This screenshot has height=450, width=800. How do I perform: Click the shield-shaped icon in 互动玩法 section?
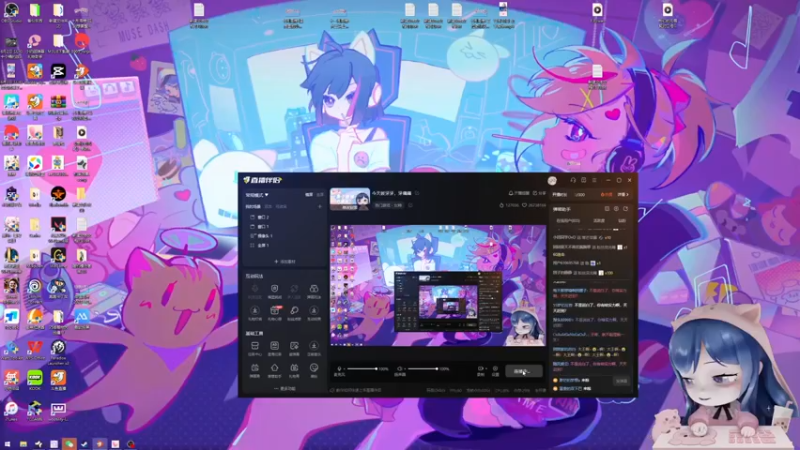coord(274,289)
